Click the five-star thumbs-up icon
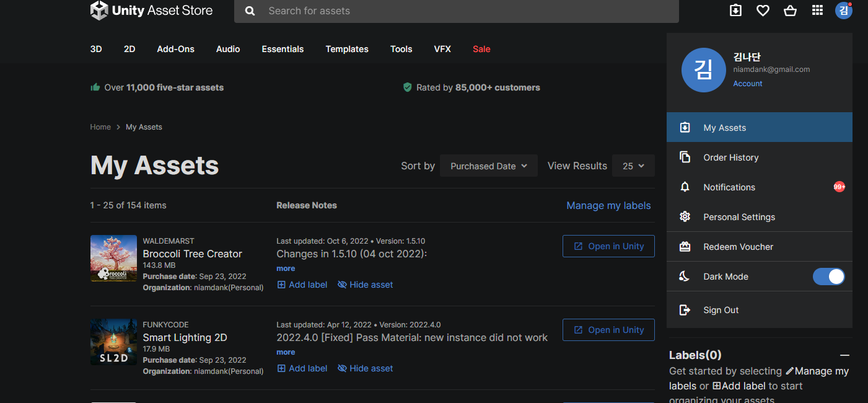 [95, 87]
